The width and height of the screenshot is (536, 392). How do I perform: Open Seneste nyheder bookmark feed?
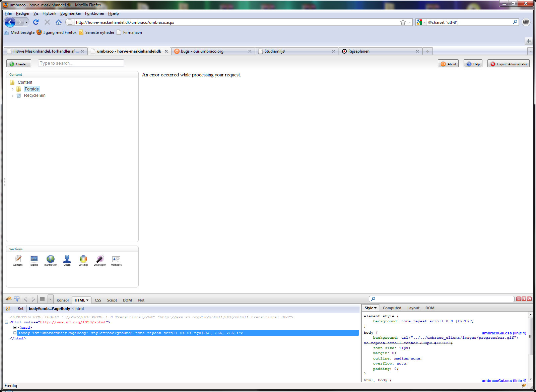[97, 32]
